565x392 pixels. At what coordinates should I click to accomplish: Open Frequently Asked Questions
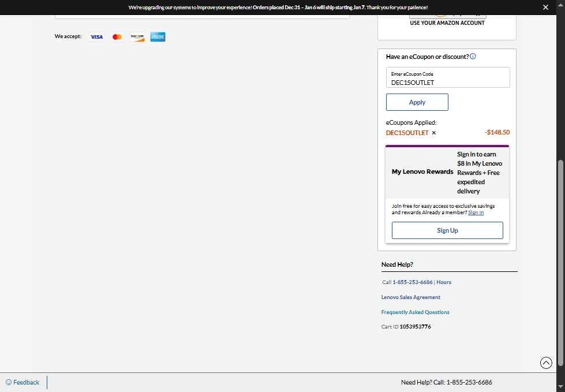click(415, 312)
